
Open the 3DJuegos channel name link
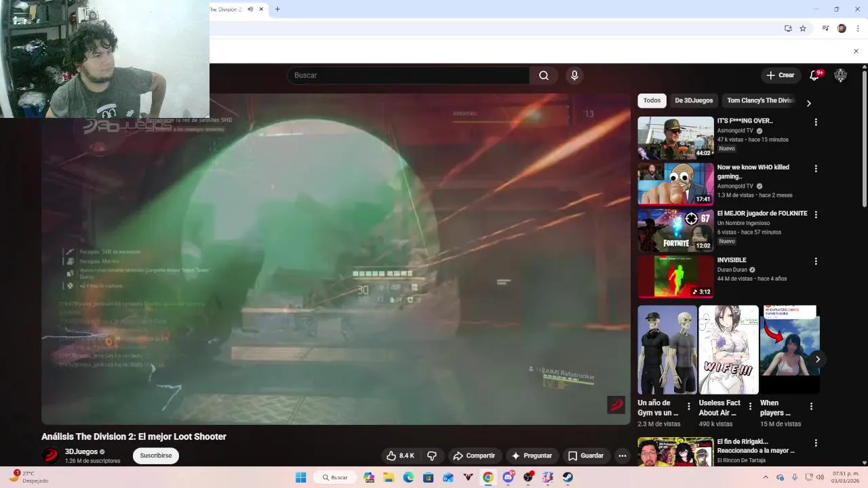tap(81, 451)
